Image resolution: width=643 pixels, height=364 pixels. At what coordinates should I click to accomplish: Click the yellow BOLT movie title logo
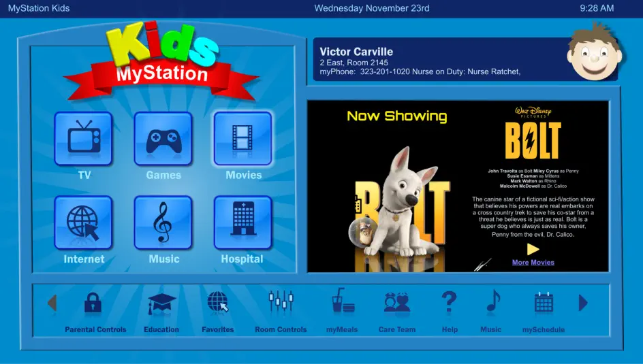point(533,141)
